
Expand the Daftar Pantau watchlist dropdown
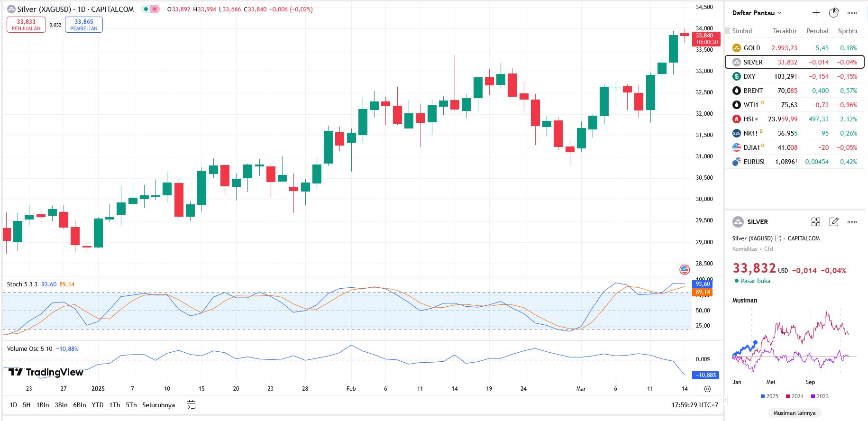pyautogui.click(x=757, y=13)
